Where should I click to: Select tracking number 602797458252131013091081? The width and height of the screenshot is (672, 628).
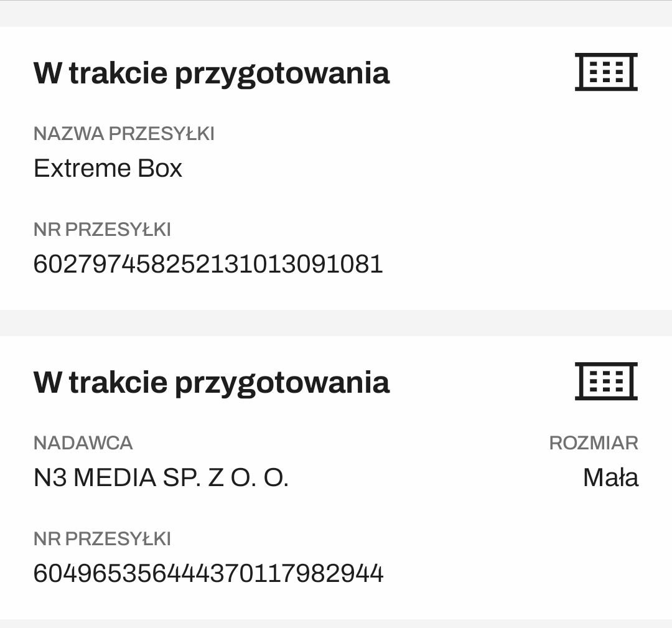tap(208, 264)
